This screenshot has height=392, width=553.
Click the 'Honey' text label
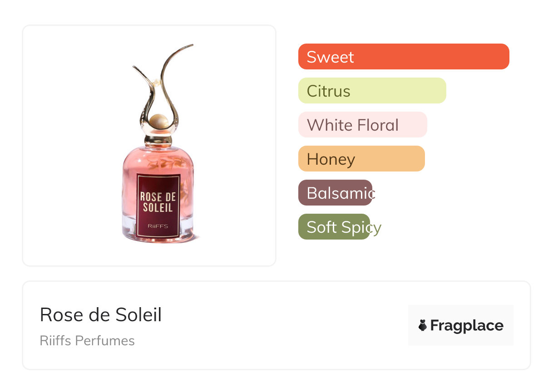[x=331, y=159]
